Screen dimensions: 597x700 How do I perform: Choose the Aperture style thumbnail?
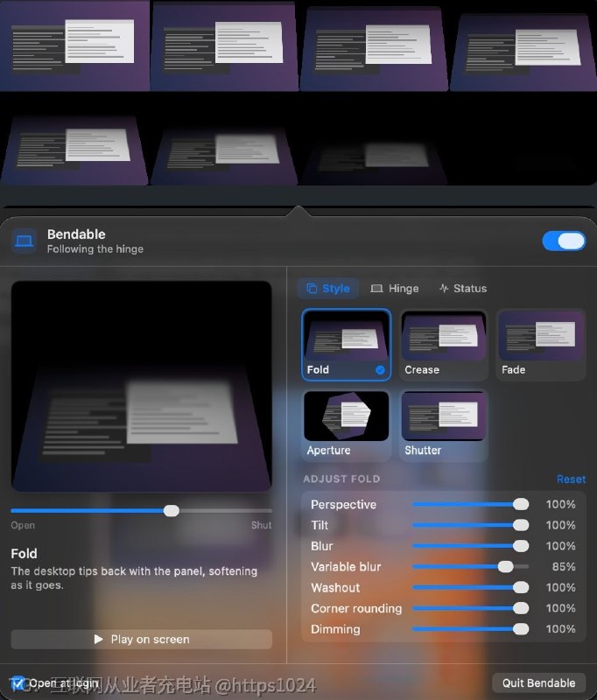(x=346, y=425)
